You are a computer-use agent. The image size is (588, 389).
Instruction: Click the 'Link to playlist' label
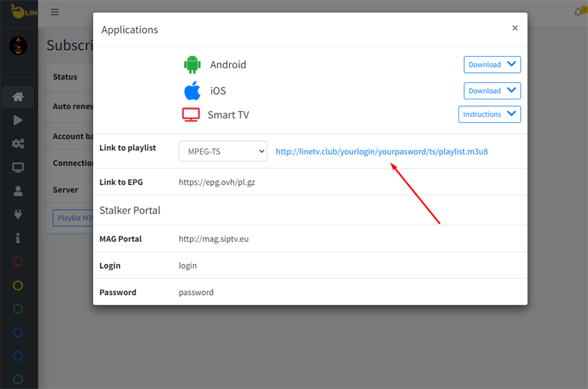pos(128,148)
